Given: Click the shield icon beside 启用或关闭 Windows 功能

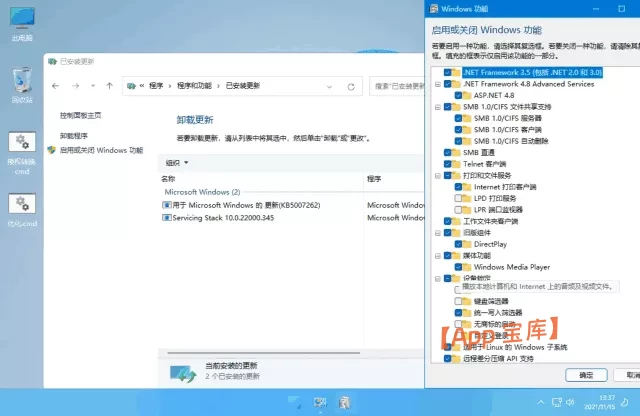Looking at the screenshot, I should (51, 150).
